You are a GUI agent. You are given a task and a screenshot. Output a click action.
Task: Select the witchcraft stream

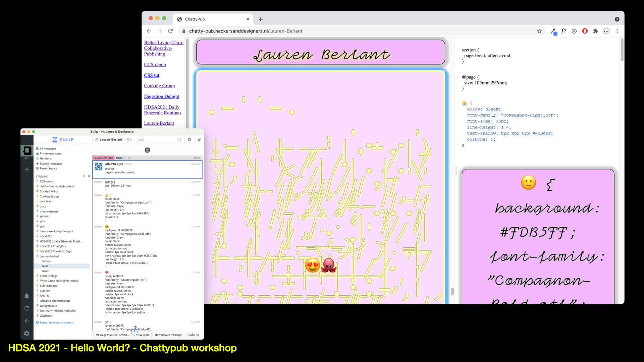point(46,316)
